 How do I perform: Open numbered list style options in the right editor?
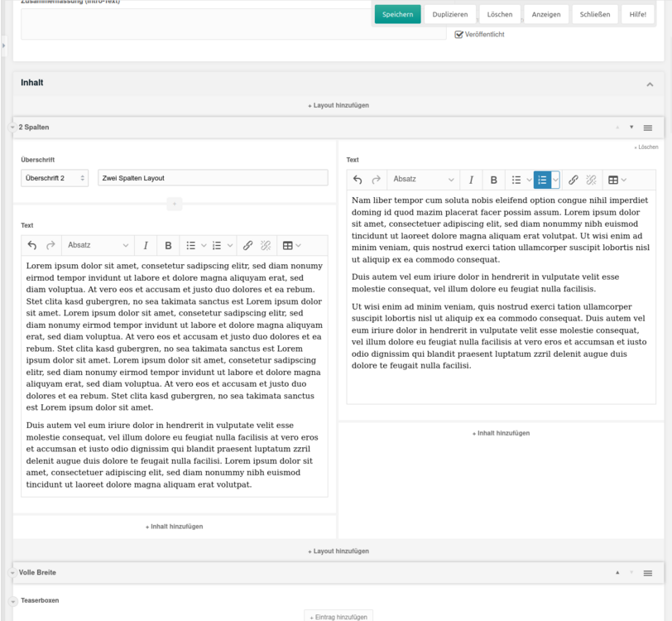tap(555, 180)
